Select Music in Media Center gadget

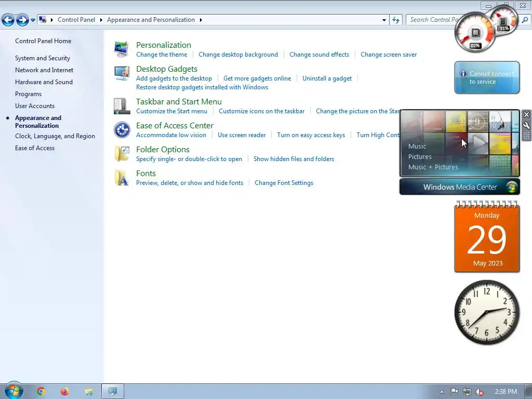click(417, 146)
